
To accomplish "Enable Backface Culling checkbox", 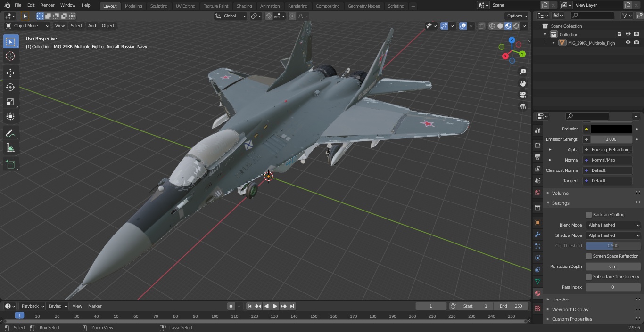I will pyautogui.click(x=589, y=215).
